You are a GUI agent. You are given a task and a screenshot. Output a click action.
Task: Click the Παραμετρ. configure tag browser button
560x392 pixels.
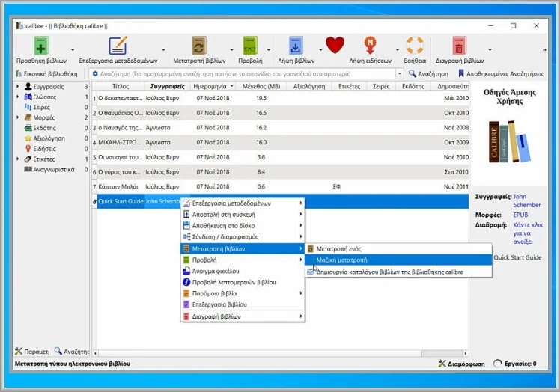(x=32, y=352)
